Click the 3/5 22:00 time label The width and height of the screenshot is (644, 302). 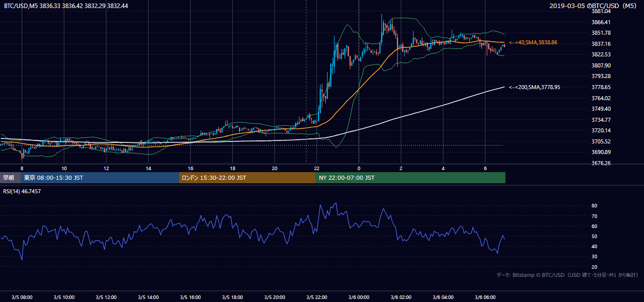coord(316,297)
